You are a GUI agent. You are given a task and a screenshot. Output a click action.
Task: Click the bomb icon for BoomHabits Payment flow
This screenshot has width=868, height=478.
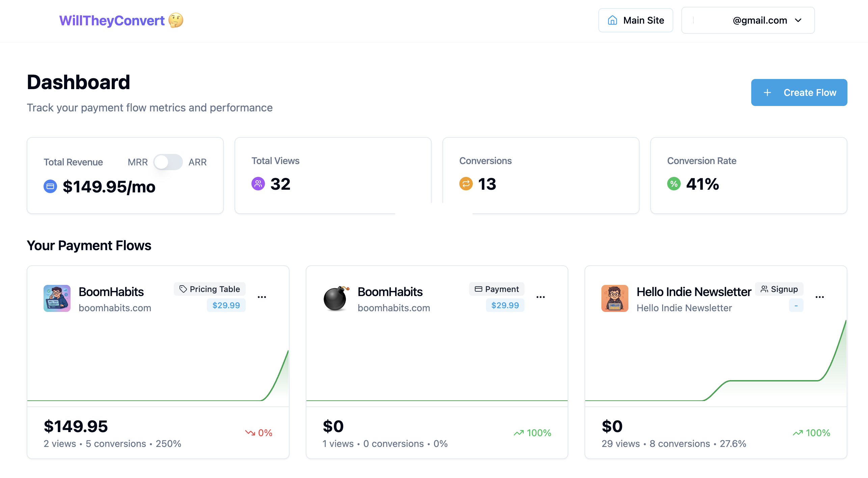pyautogui.click(x=335, y=298)
